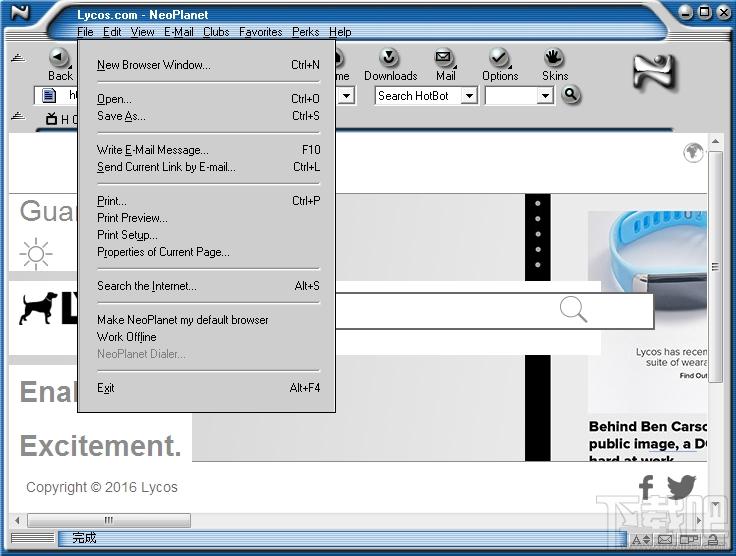The image size is (736, 556).
Task: Click the large NeoPlanet logo in the toolbar
Action: [655, 73]
